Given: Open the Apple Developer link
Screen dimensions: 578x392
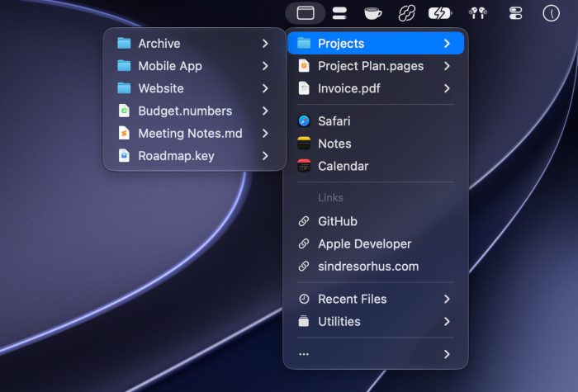Looking at the screenshot, I should (376, 243).
